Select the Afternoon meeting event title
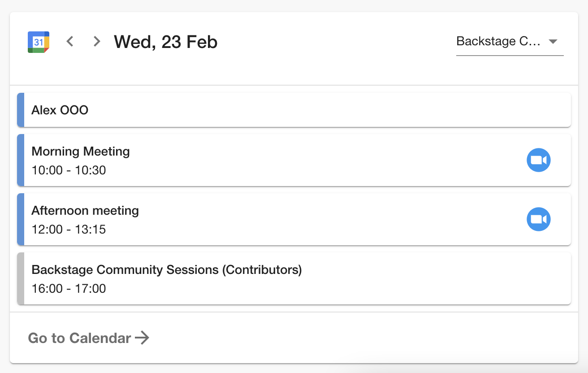 click(x=85, y=211)
